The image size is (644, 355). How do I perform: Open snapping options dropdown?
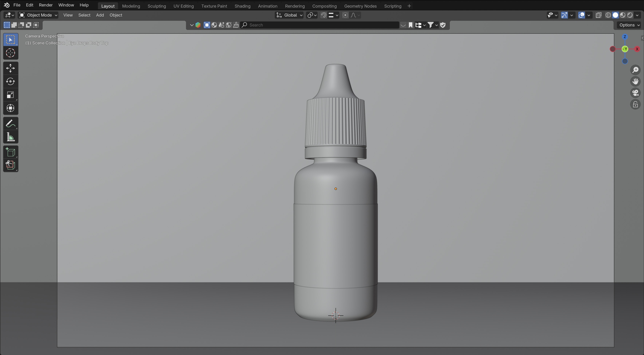tap(334, 15)
